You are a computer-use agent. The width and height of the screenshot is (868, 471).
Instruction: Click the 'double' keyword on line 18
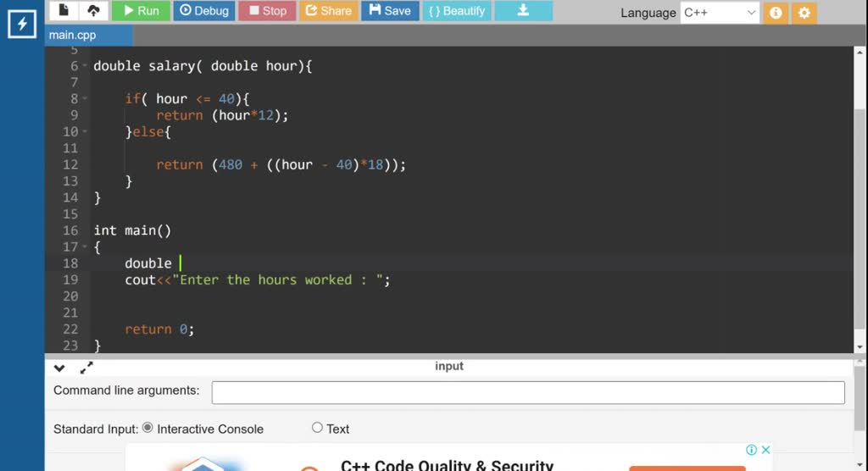147,263
